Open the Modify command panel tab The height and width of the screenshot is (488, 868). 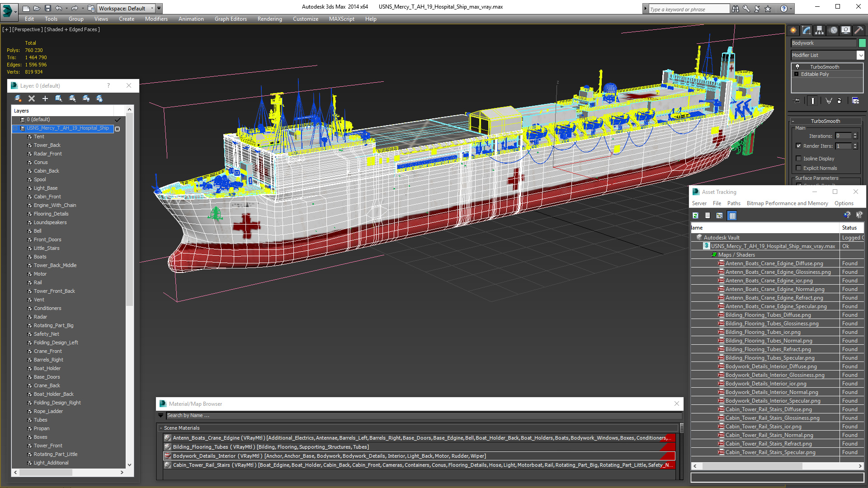click(x=807, y=30)
